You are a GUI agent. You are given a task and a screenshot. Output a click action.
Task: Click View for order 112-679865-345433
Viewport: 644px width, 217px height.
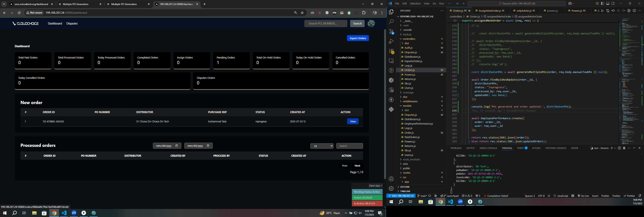pyautogui.click(x=353, y=121)
